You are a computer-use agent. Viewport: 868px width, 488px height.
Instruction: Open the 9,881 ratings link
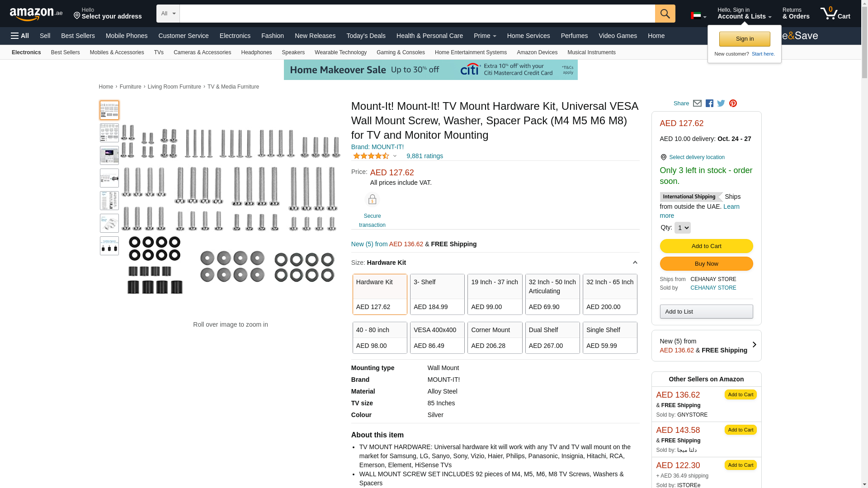pos(425,156)
